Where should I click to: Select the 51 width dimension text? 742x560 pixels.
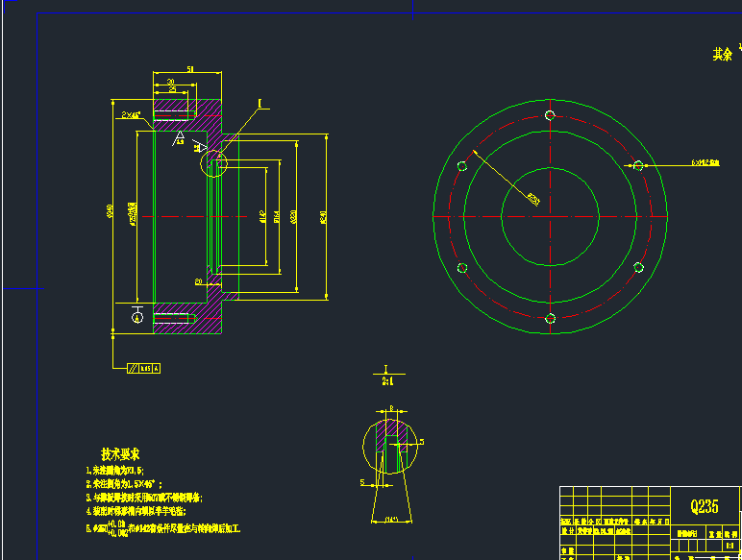click(189, 69)
